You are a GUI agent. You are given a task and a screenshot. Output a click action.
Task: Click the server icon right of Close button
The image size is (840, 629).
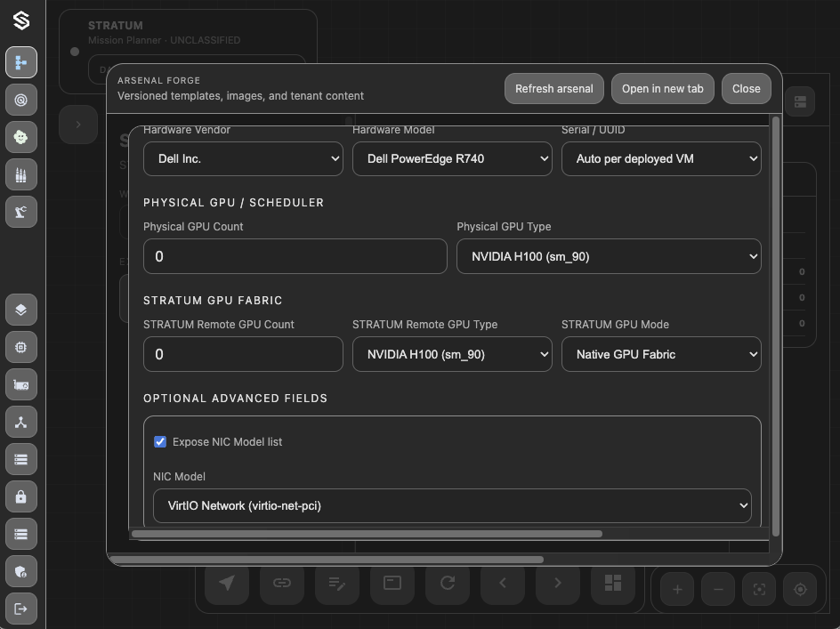click(800, 101)
